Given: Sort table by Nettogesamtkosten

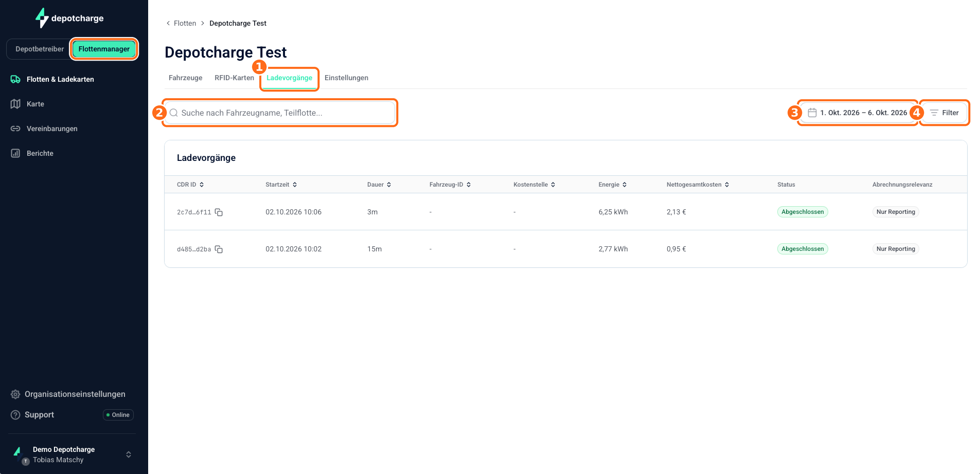Looking at the screenshot, I should [698, 185].
